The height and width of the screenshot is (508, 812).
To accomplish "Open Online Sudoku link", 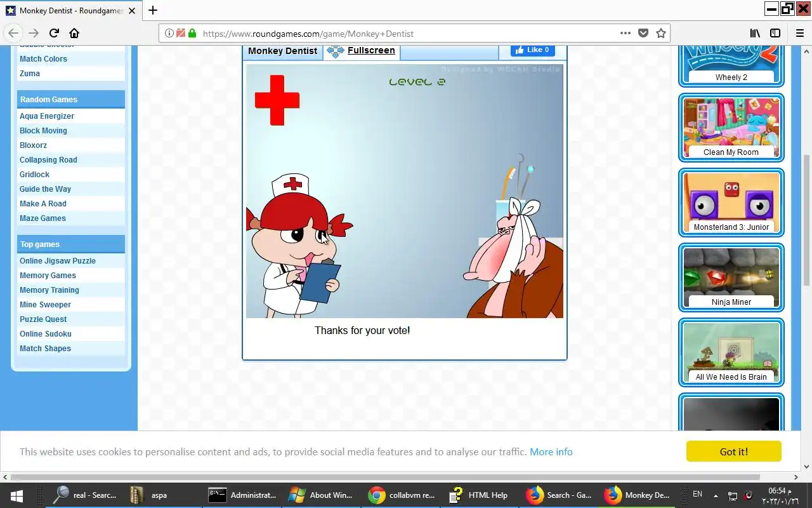I will (46, 333).
